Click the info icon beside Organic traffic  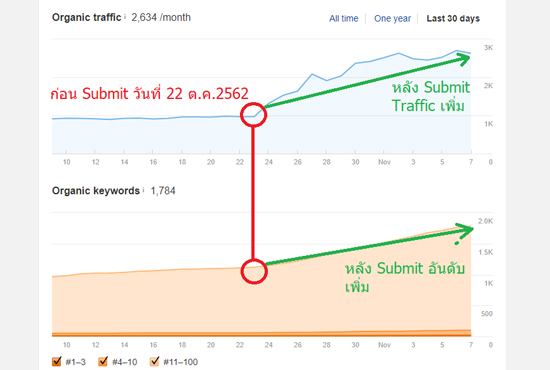(x=125, y=16)
